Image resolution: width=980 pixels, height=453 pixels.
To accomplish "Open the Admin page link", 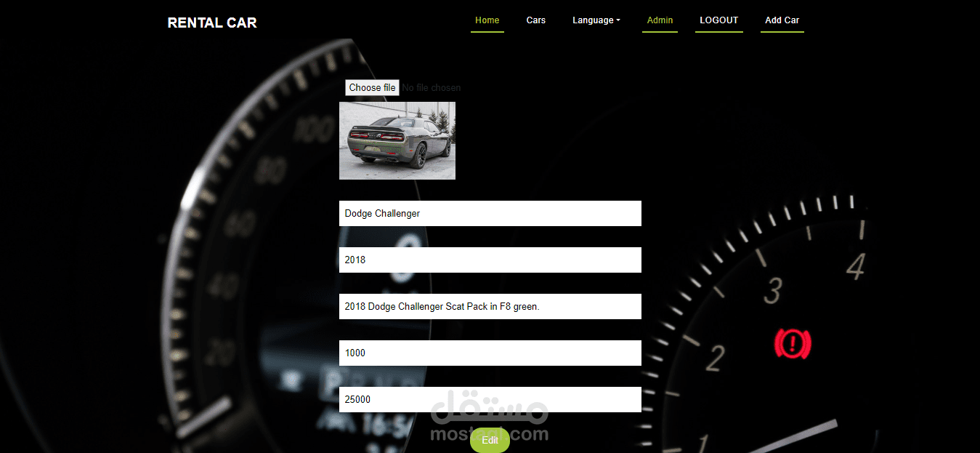I will coord(660,20).
